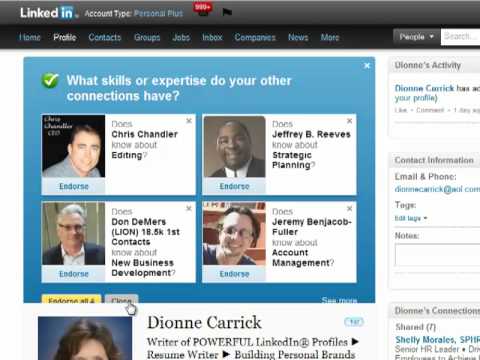This screenshot has width=480, height=360.
Task: Open Shelly Morales shared connection
Action: tap(437, 340)
